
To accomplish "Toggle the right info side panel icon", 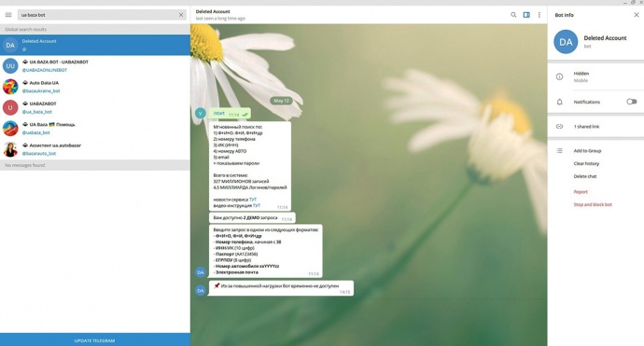I will [x=526, y=15].
